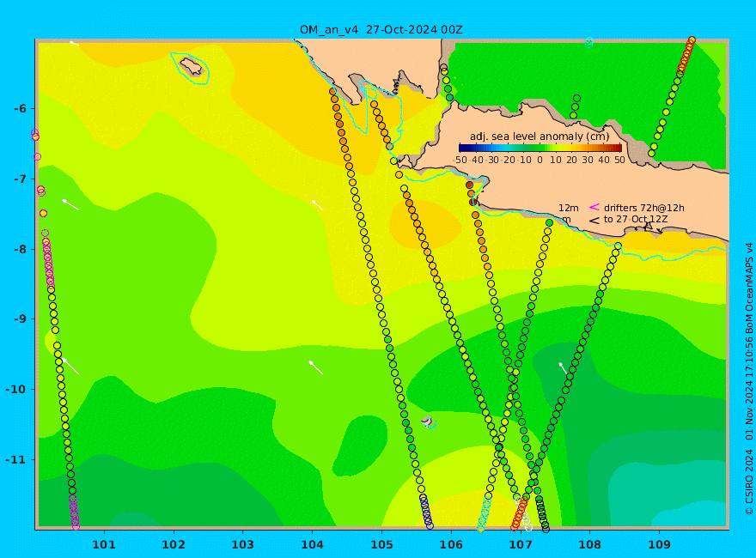Click the -8 latitude axis label

point(20,250)
